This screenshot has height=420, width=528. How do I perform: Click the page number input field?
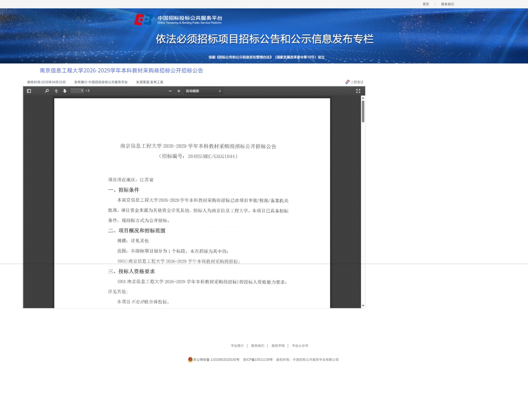77,91
